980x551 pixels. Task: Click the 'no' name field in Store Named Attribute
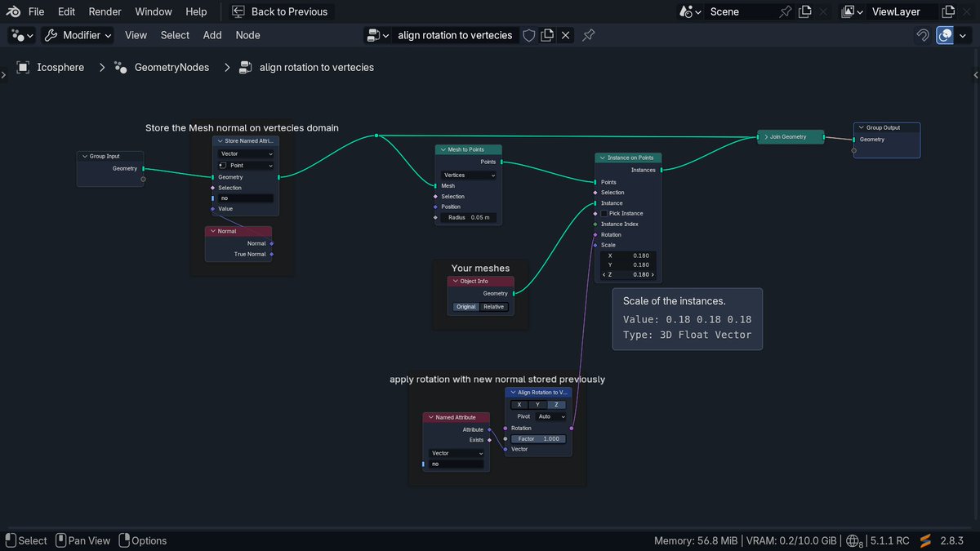click(x=246, y=198)
